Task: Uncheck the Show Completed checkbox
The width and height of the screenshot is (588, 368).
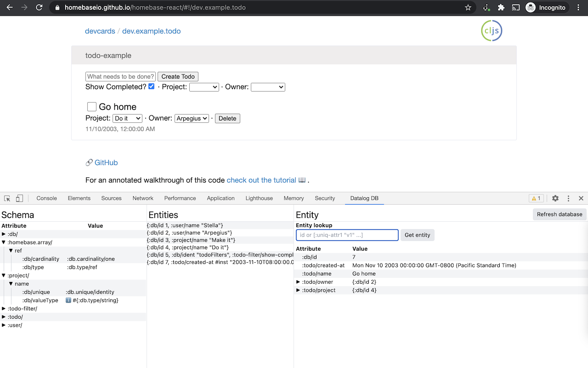Action: (152, 86)
